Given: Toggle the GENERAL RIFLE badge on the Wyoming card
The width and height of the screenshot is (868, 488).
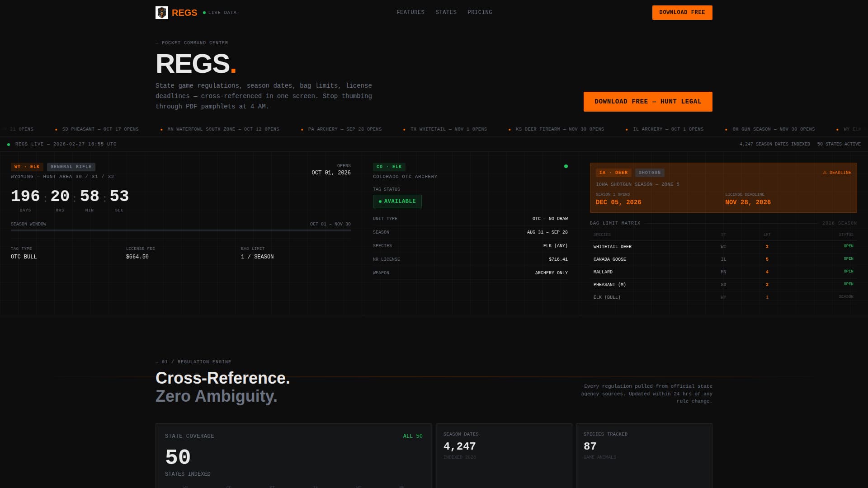Looking at the screenshot, I should click(71, 166).
